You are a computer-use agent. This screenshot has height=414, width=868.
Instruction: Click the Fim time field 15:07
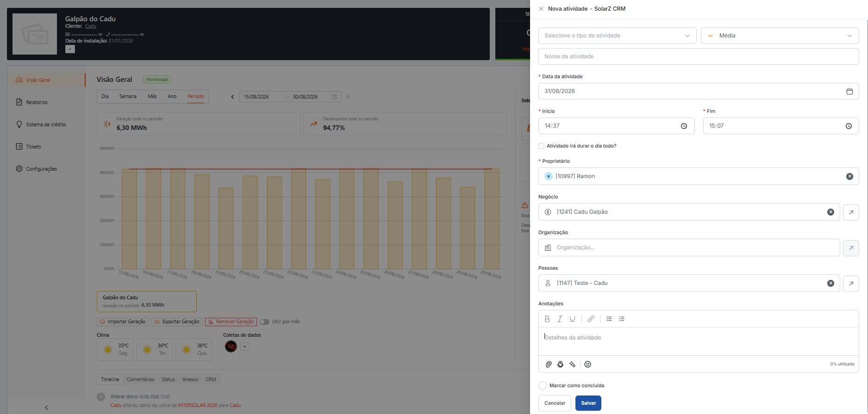[781, 126]
